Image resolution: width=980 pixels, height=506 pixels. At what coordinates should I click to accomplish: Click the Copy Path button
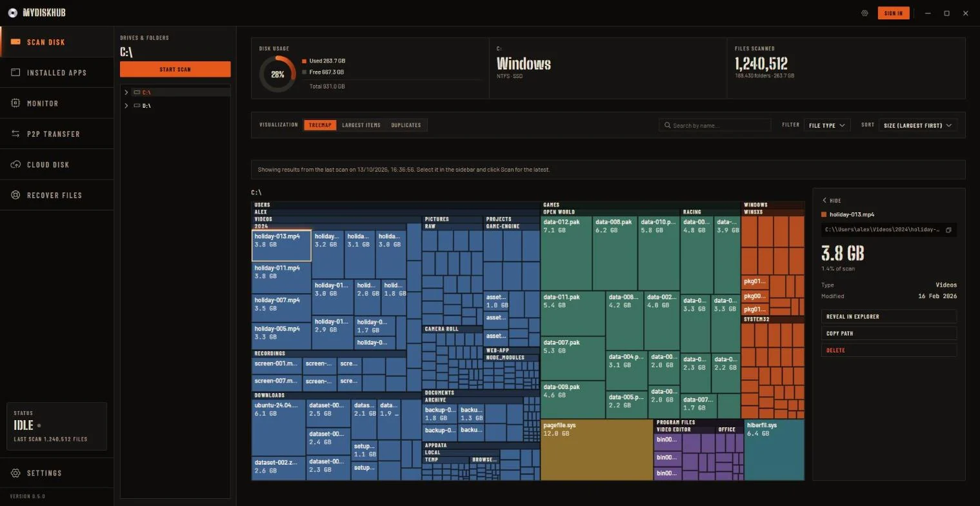pyautogui.click(x=888, y=334)
